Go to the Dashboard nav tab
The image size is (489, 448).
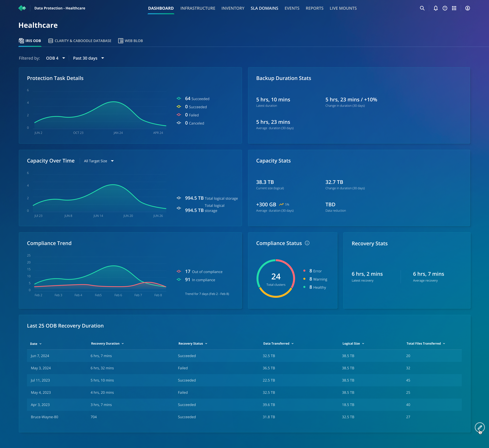(161, 8)
